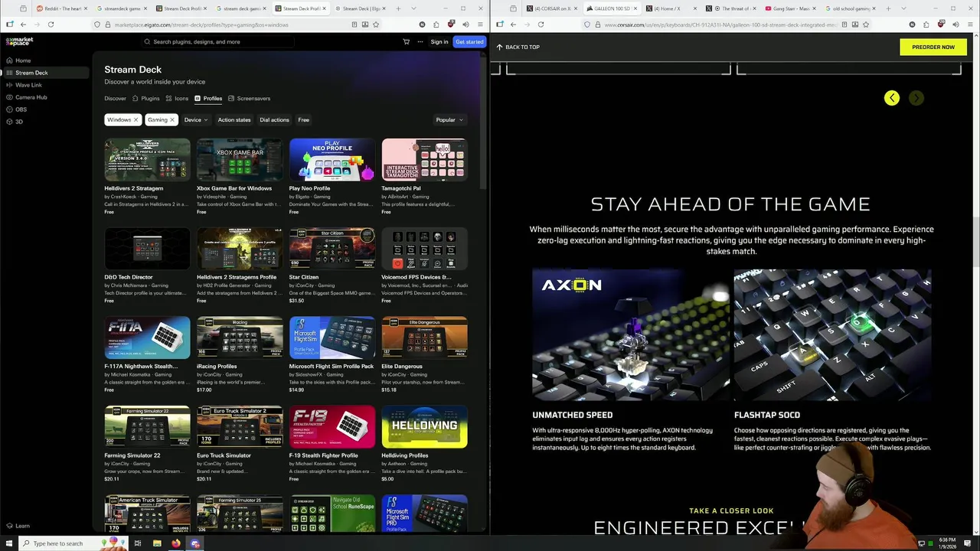Select the Profiles tab
The height and width of the screenshot is (551, 980).
208,98
